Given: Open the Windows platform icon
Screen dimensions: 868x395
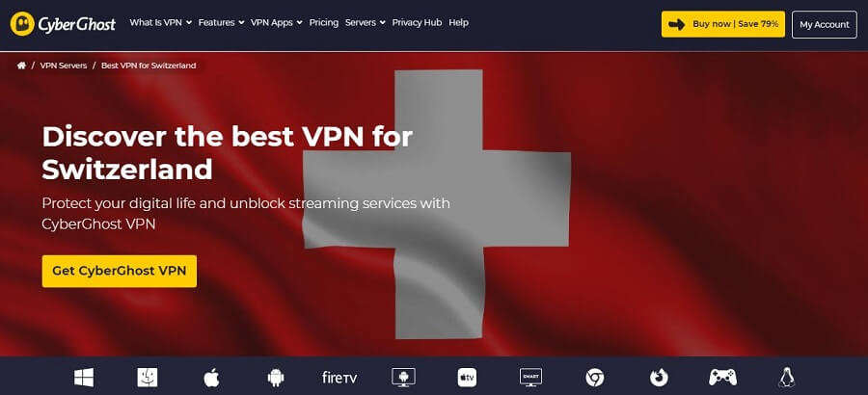Looking at the screenshot, I should [x=84, y=378].
